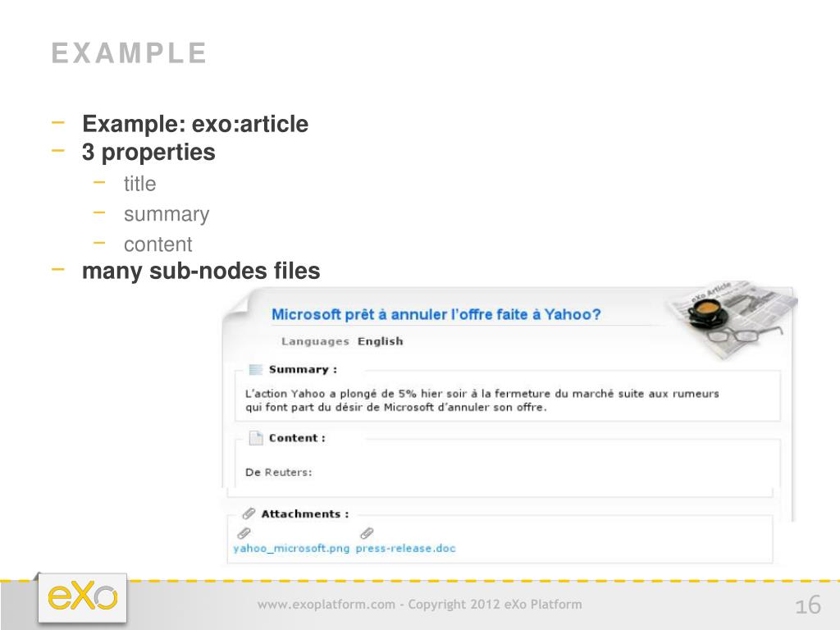This screenshot has width=840, height=630.
Task: Click the 'De Reuters:' content text
Action: pyautogui.click(x=279, y=472)
